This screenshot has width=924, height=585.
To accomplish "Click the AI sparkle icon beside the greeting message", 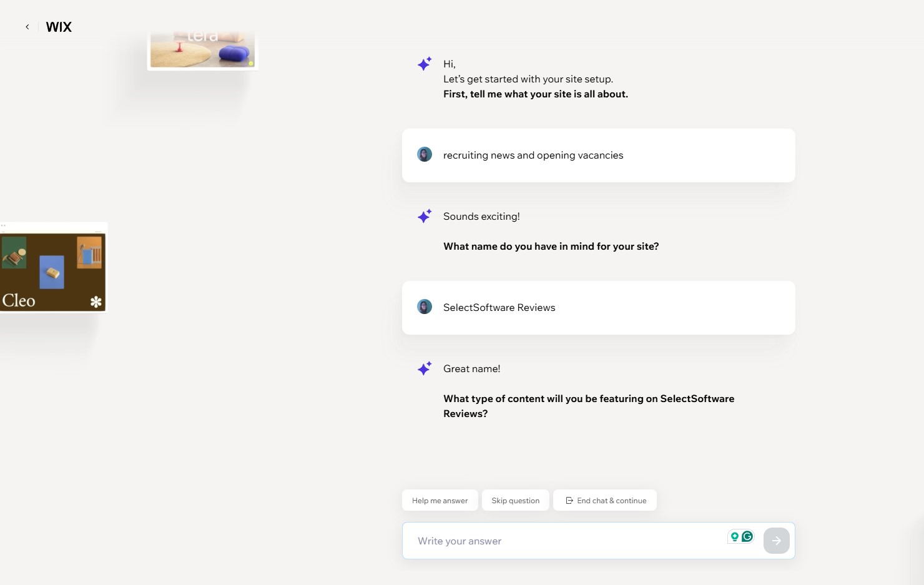I will (425, 64).
